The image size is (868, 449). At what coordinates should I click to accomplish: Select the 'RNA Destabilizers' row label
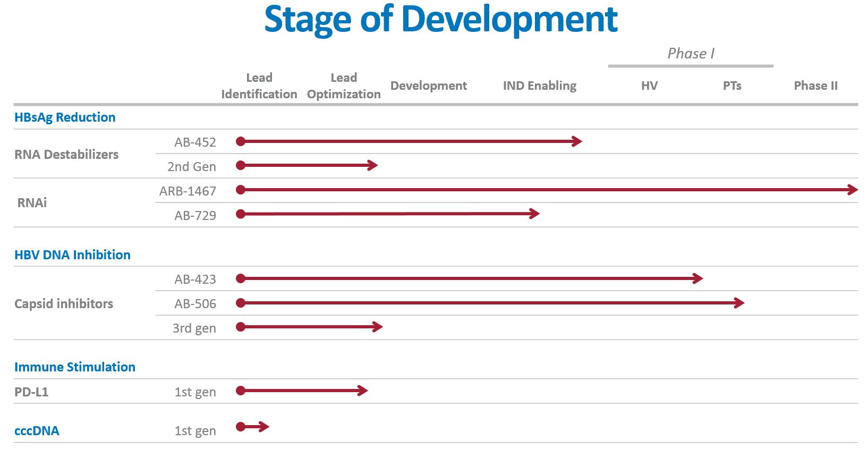click(x=66, y=155)
